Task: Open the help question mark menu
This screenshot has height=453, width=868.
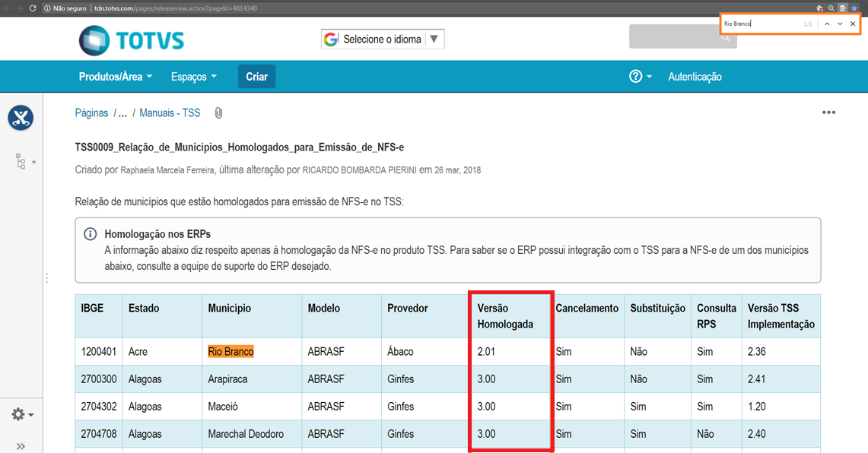Action: pos(640,76)
